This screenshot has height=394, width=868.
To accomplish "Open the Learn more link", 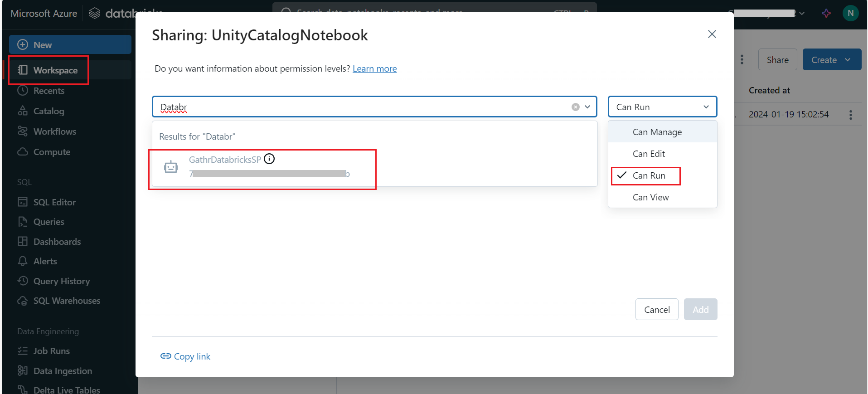I will click(x=374, y=68).
